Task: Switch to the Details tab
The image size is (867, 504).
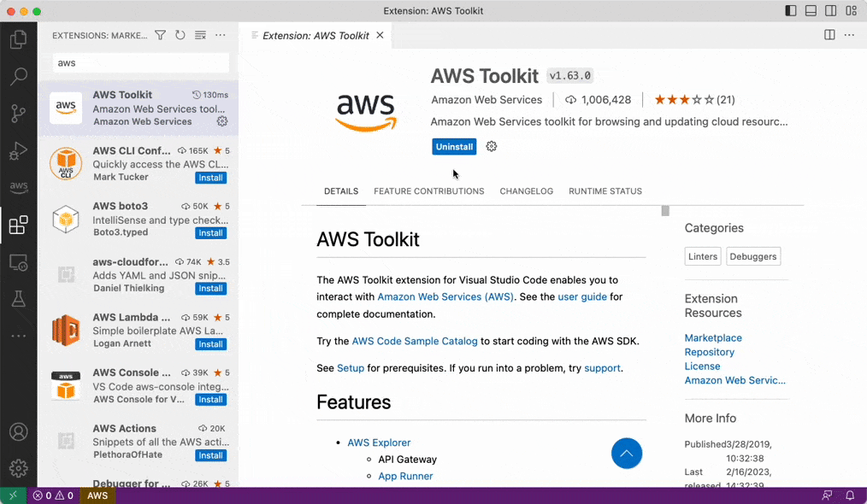Action: 341,191
